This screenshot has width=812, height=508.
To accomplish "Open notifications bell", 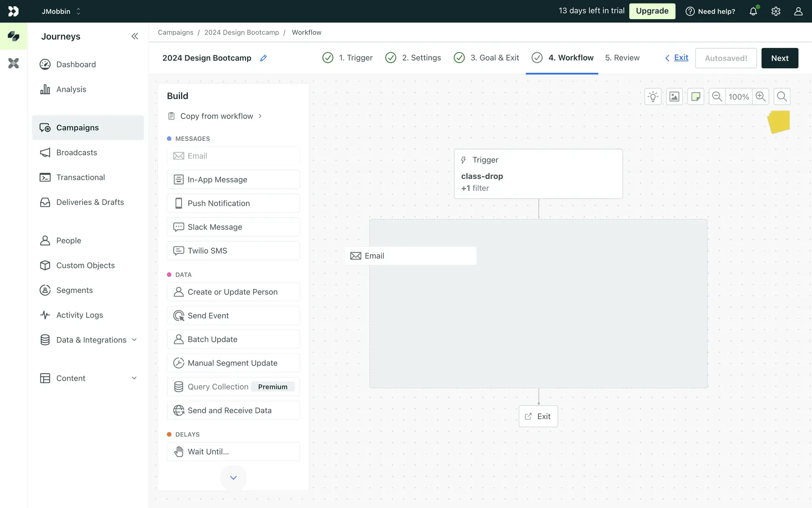I will pyautogui.click(x=753, y=11).
